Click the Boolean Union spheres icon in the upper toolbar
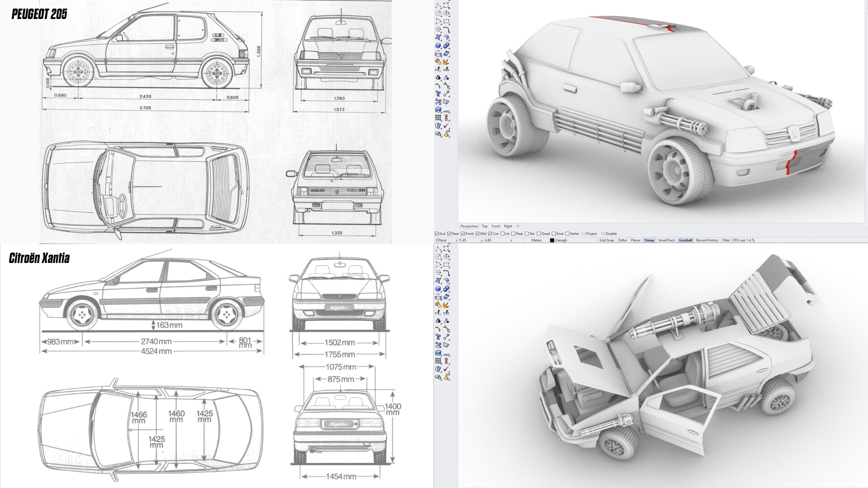This screenshot has height=488, width=868. point(446,46)
